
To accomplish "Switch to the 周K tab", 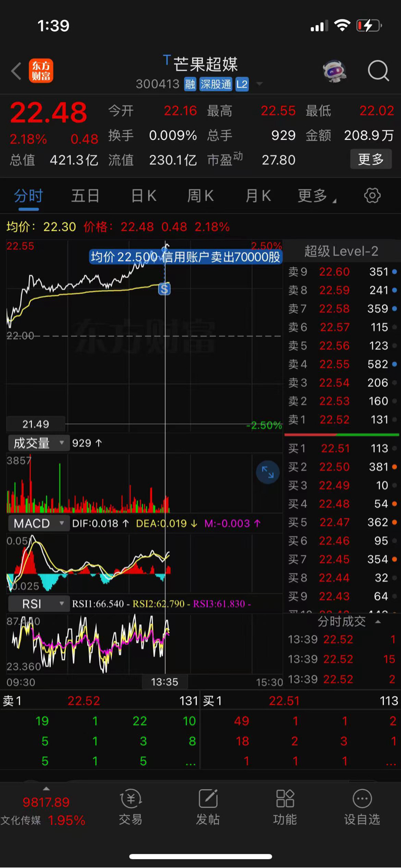I will (x=200, y=196).
